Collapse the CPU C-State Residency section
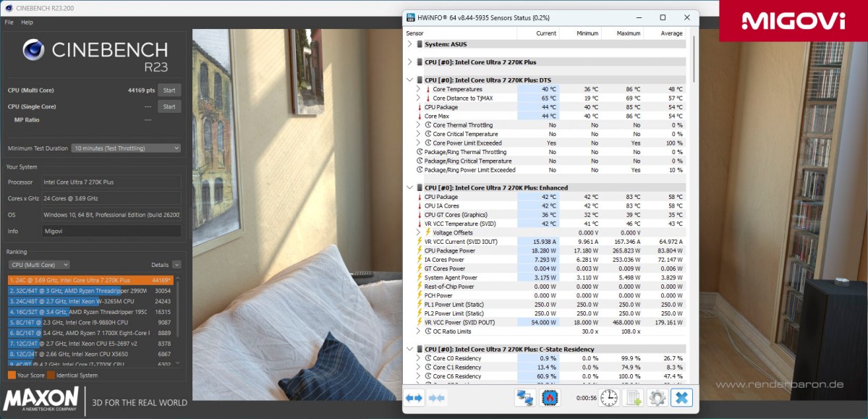868x419 pixels. [x=411, y=348]
